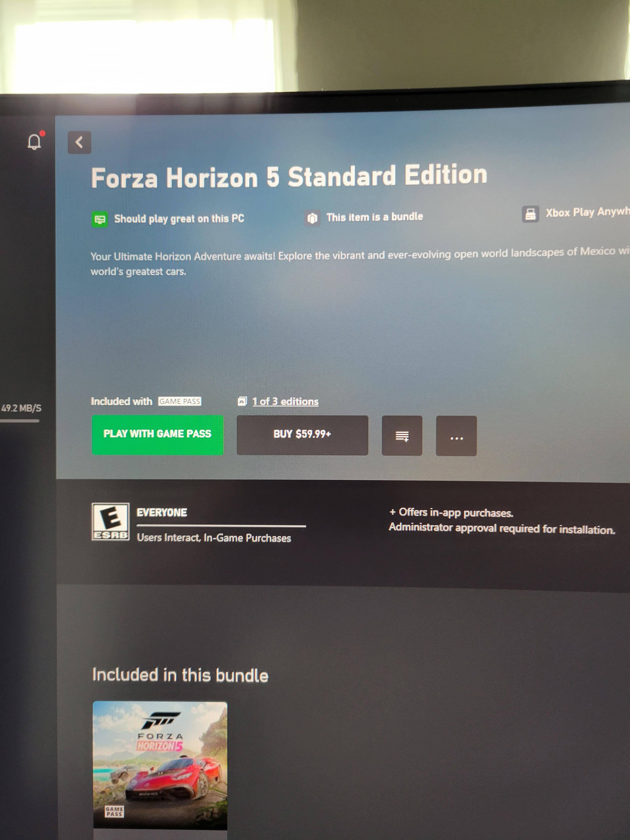This screenshot has width=630, height=840.
Task: Go back using the chevron button
Action: (x=79, y=142)
